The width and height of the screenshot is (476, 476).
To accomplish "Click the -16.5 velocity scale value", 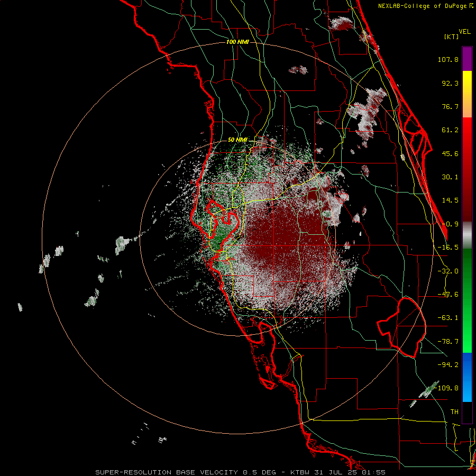I will [448, 248].
